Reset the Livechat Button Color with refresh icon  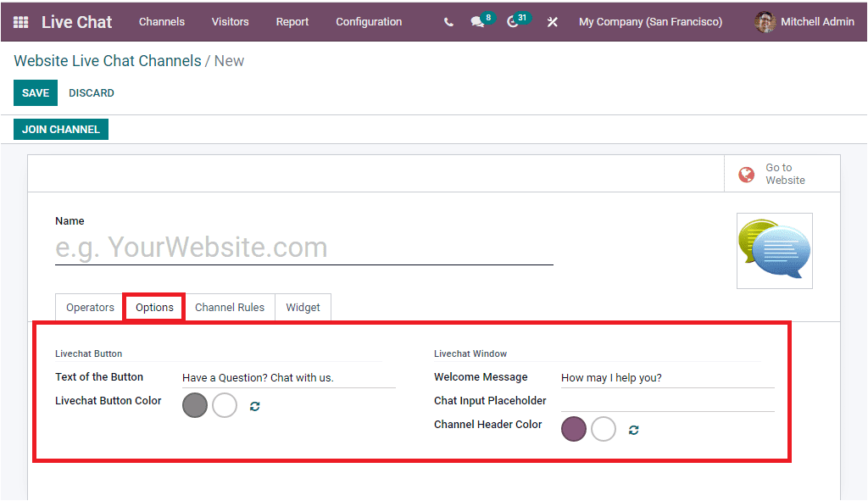[254, 406]
